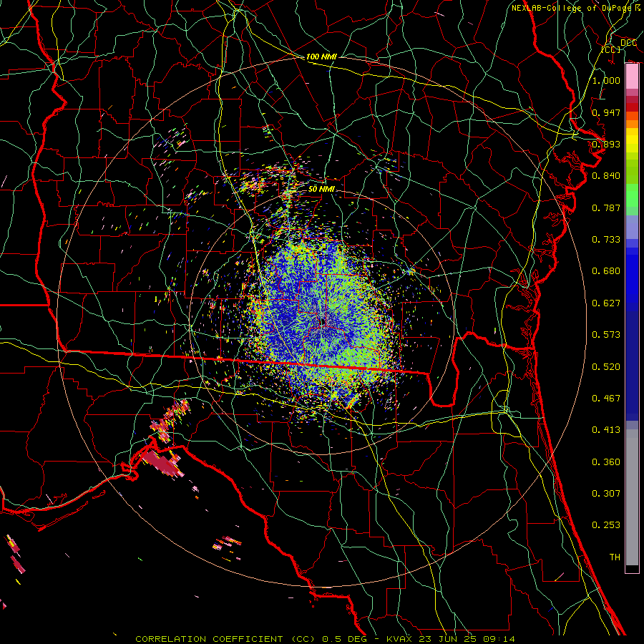The height and width of the screenshot is (644, 644).
Task: Pick the bright green segment of the color bar
Action: coord(632,195)
